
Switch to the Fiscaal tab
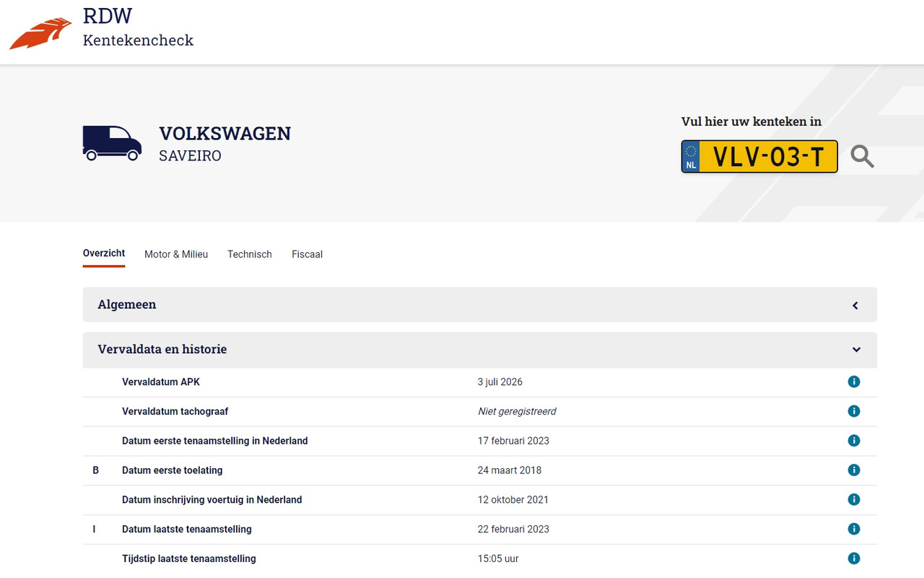[307, 254]
